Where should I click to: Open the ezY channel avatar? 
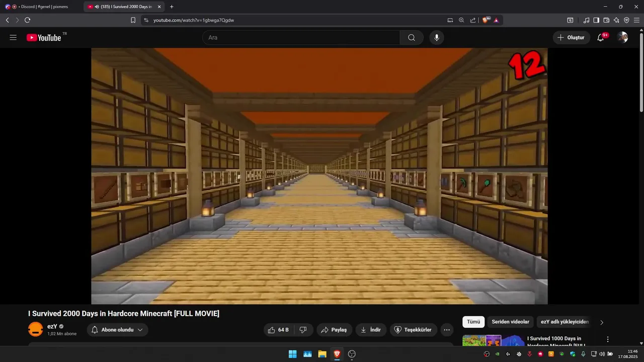[36, 330]
